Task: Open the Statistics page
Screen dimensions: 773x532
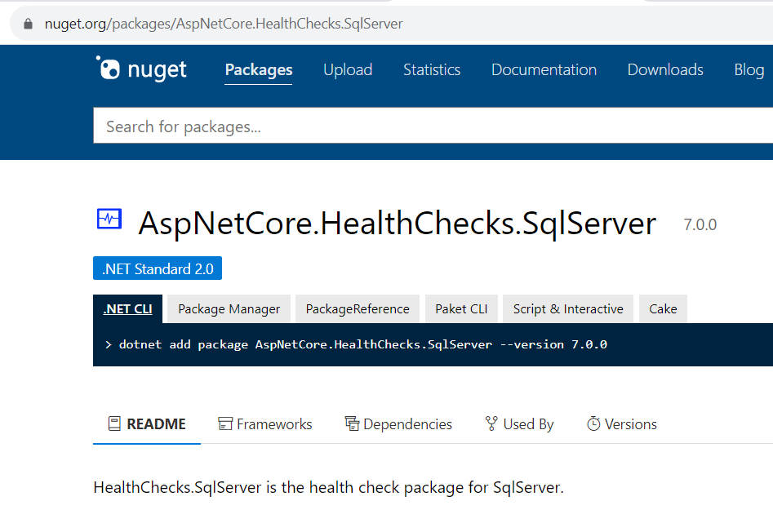Action: pos(432,69)
